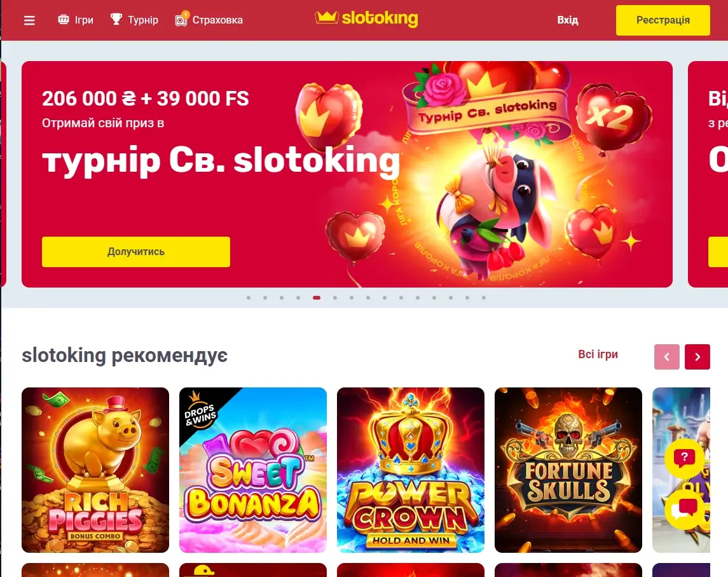
Task: Open the live chat bubble icon
Action: [684, 509]
